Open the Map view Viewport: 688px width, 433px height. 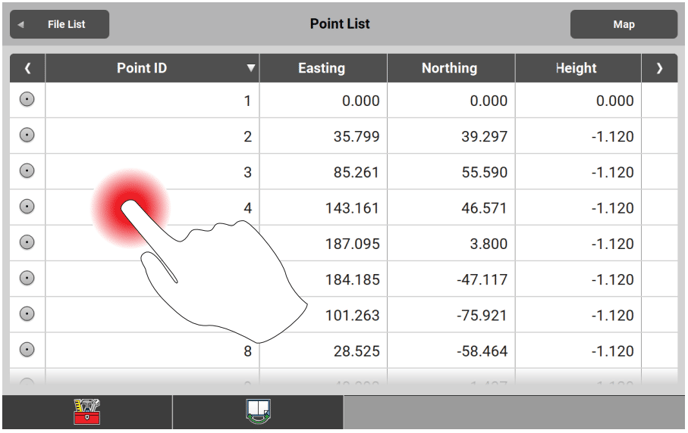(x=623, y=24)
